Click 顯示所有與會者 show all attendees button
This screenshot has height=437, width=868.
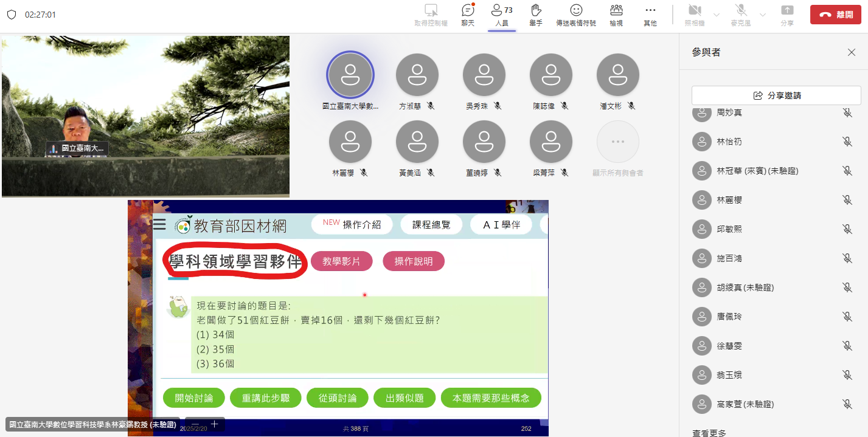(618, 142)
